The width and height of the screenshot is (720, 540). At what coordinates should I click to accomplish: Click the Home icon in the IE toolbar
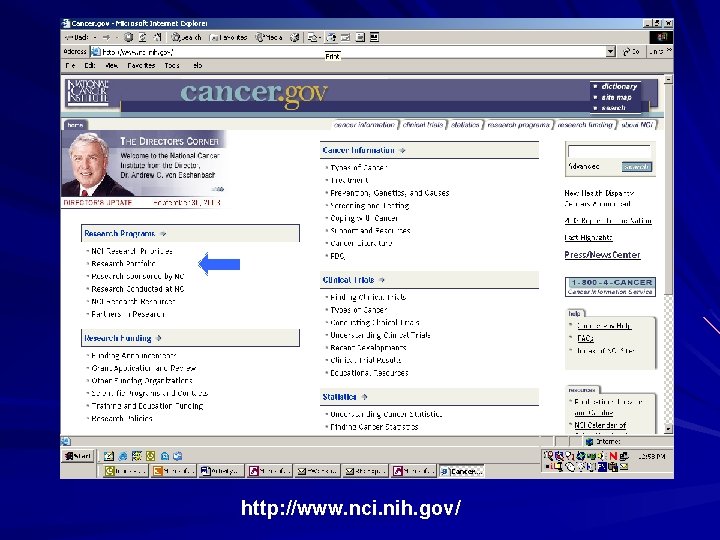pos(157,38)
